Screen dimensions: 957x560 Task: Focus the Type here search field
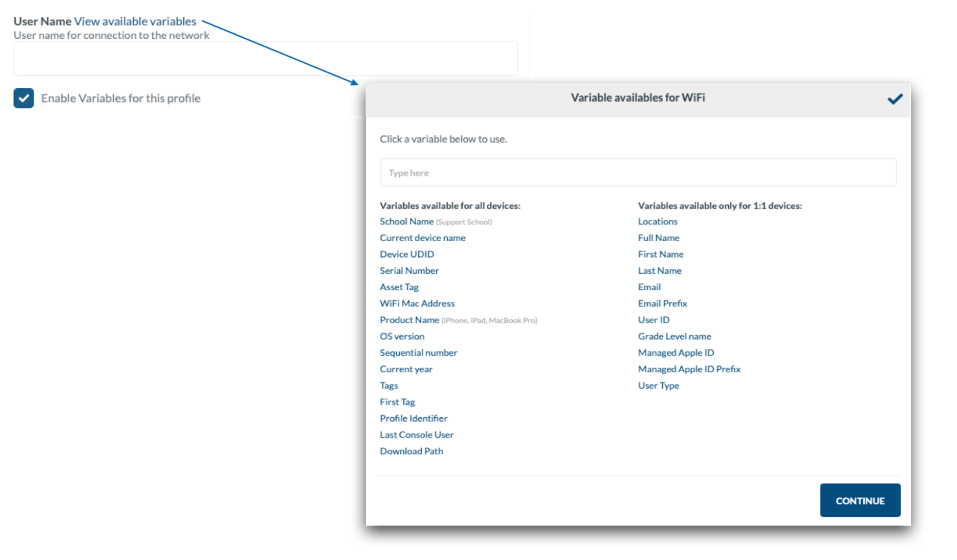pyautogui.click(x=638, y=173)
